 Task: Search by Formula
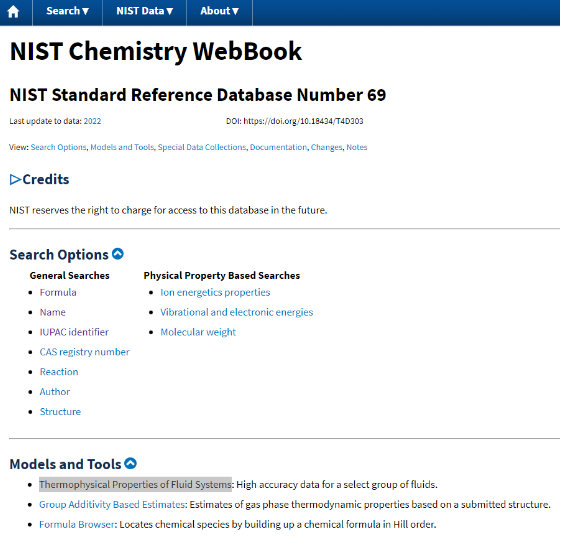58,293
